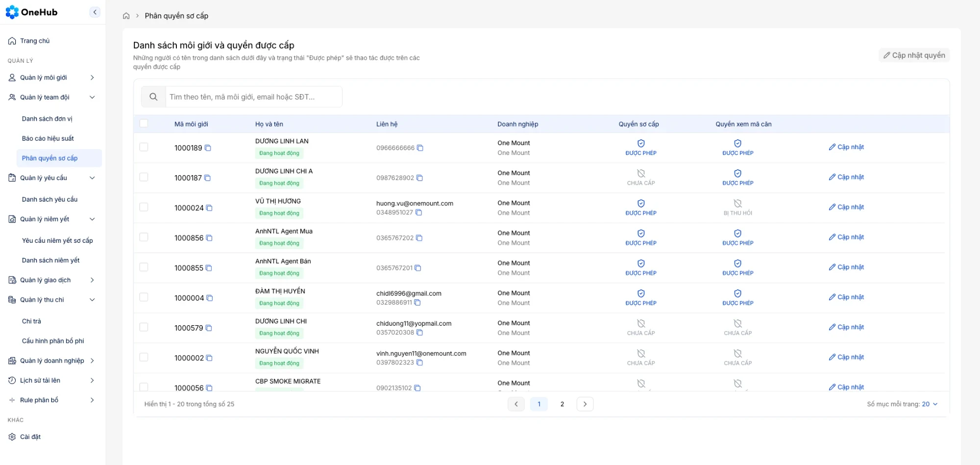
Task: Open items per page dropdown showing 20
Action: pos(930,404)
